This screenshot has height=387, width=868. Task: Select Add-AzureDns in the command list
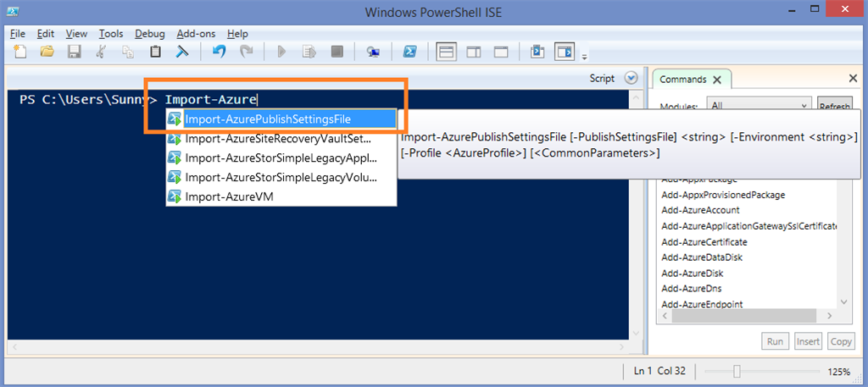(x=692, y=288)
